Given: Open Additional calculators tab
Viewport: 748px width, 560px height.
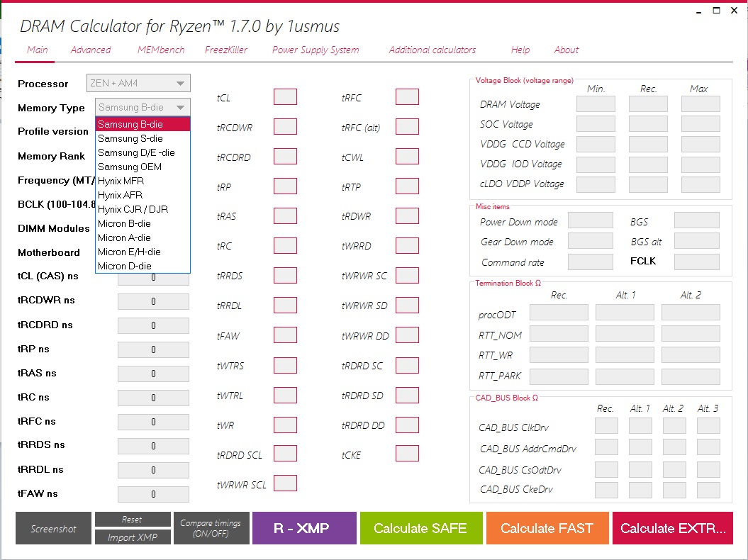Looking at the screenshot, I should [432, 50].
